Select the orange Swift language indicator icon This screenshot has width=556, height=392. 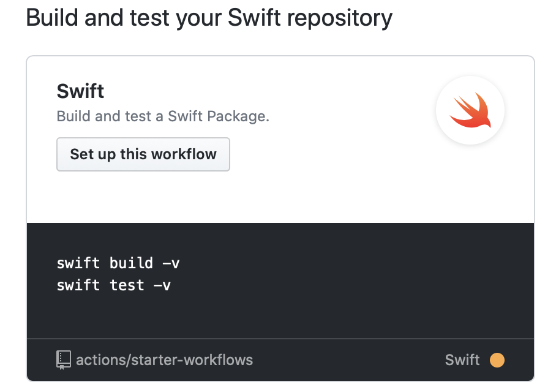pos(498,360)
